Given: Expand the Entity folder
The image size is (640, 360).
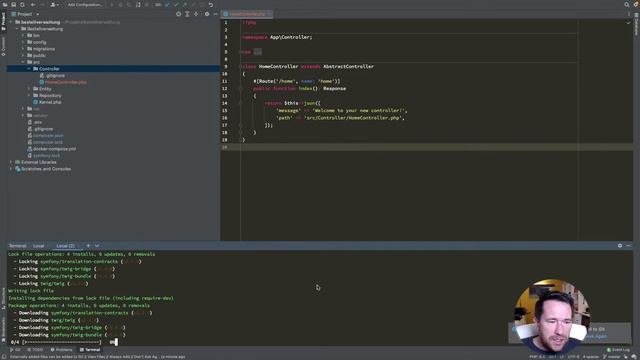Looking at the screenshot, I should click(29, 89).
